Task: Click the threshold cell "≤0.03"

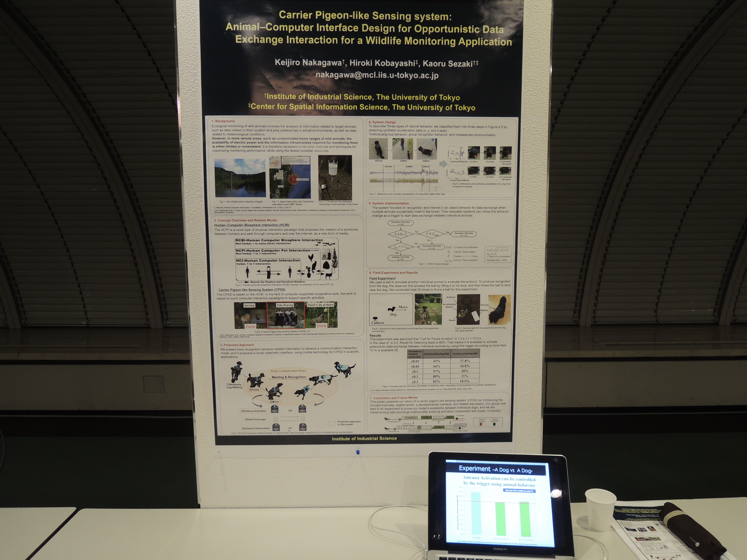Action: [x=415, y=361]
